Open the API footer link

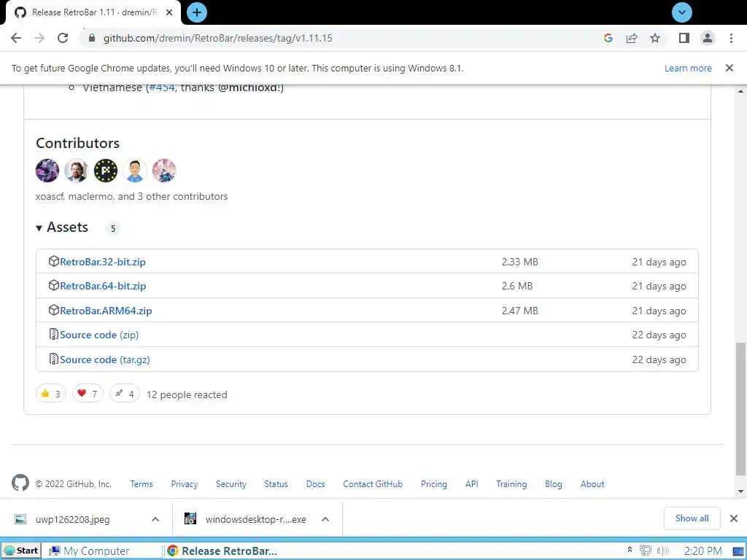472,484
